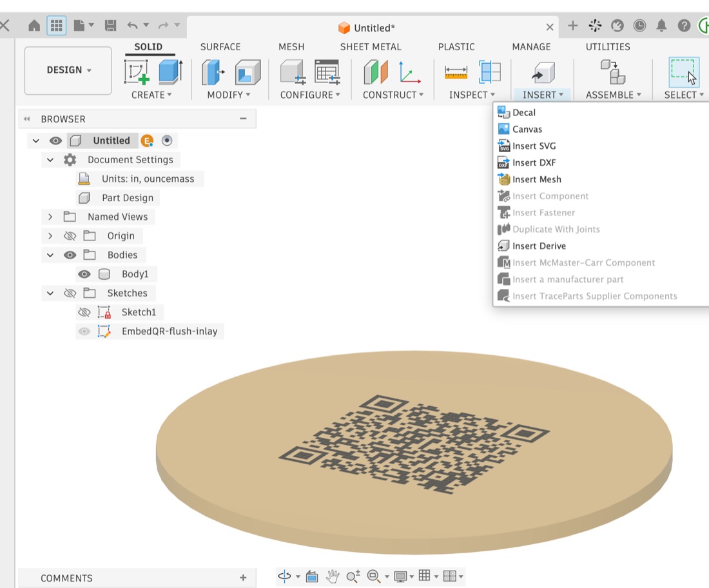The width and height of the screenshot is (709, 588).
Task: Toggle visibility of Untitled component
Action: pos(55,141)
